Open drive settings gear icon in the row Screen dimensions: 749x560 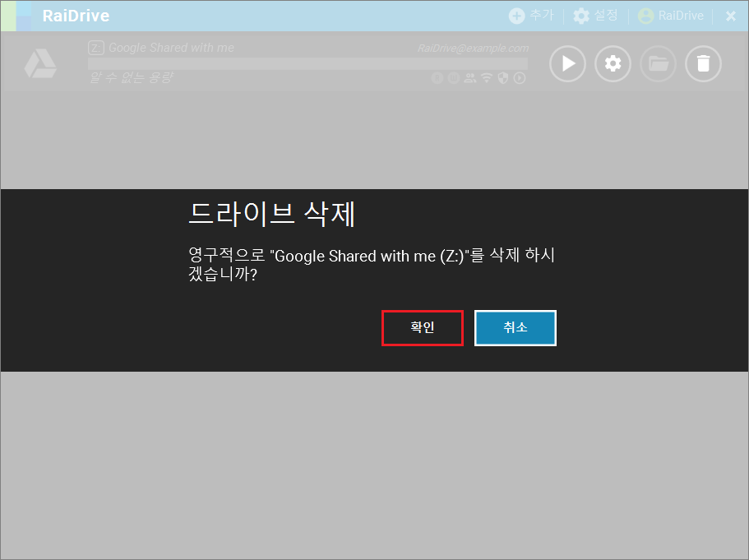(x=613, y=63)
